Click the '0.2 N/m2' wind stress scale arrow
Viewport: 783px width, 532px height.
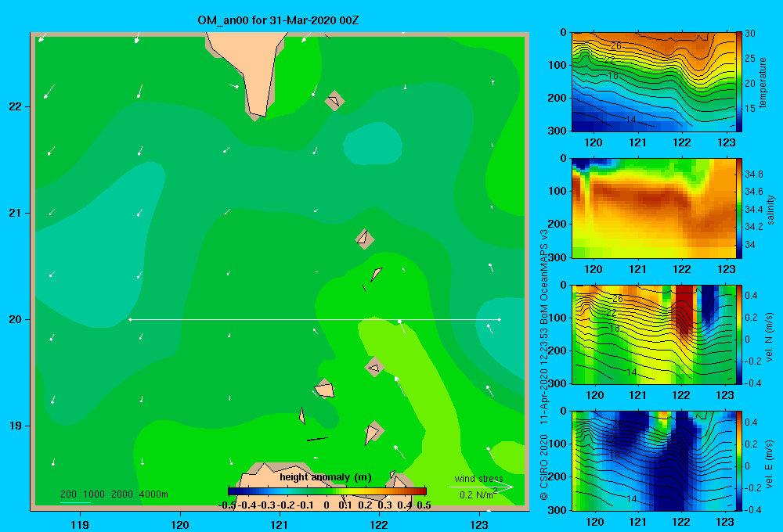tap(482, 487)
